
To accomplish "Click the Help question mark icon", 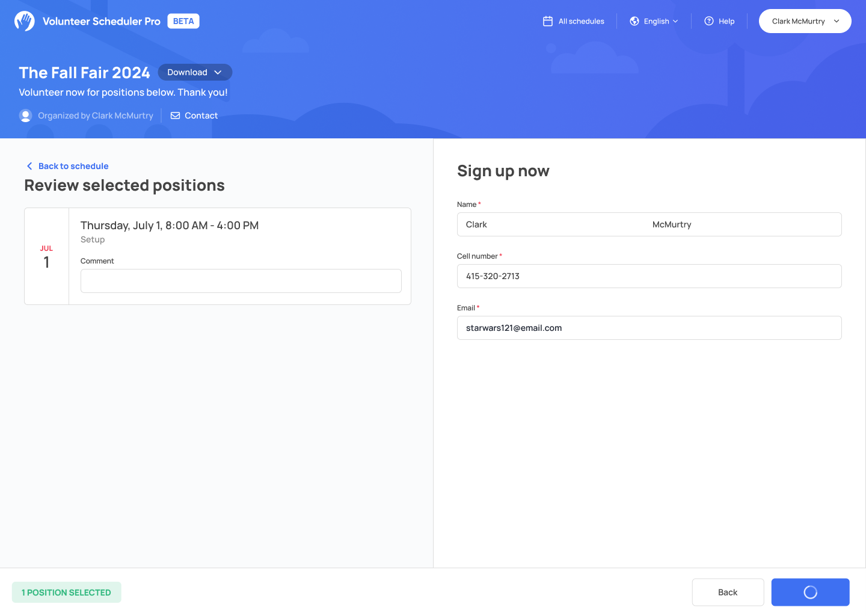I will click(x=709, y=21).
